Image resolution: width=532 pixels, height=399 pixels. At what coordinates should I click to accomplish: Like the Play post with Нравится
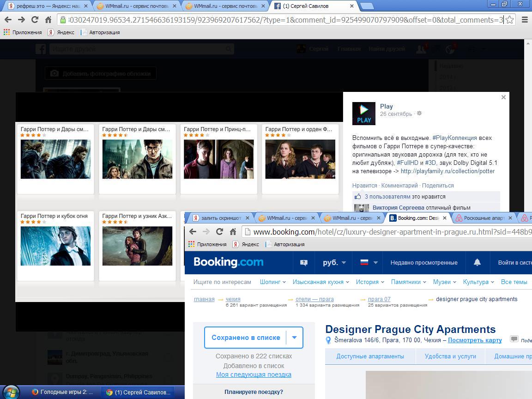(x=364, y=186)
